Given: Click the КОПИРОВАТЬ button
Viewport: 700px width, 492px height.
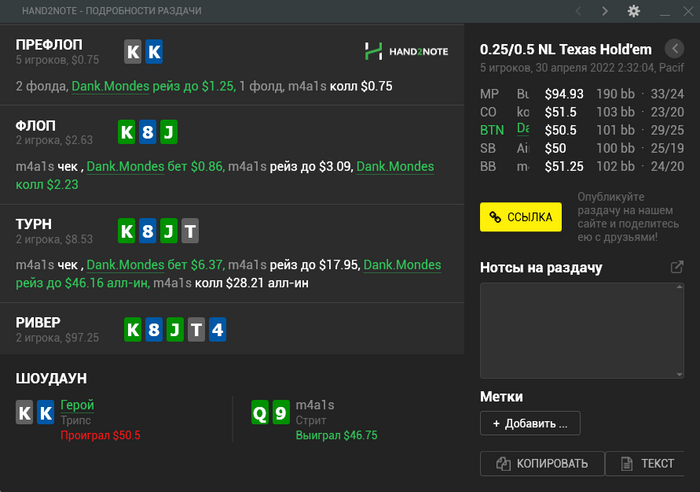Looking at the screenshot, I should click(x=542, y=463).
